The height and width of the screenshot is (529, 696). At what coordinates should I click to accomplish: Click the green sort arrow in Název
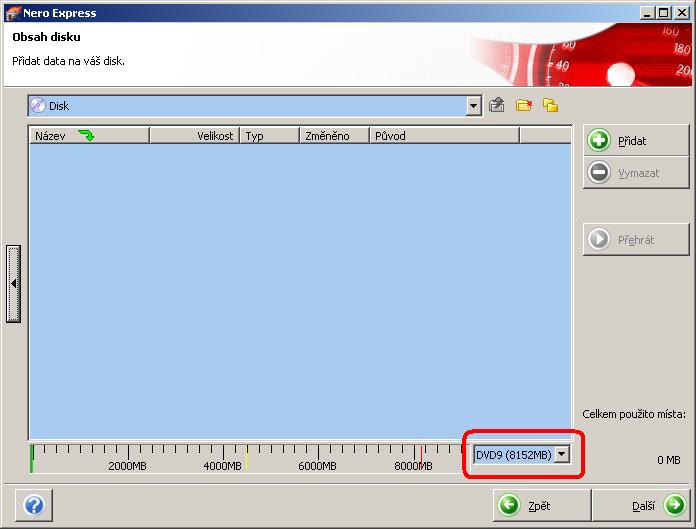click(x=86, y=135)
